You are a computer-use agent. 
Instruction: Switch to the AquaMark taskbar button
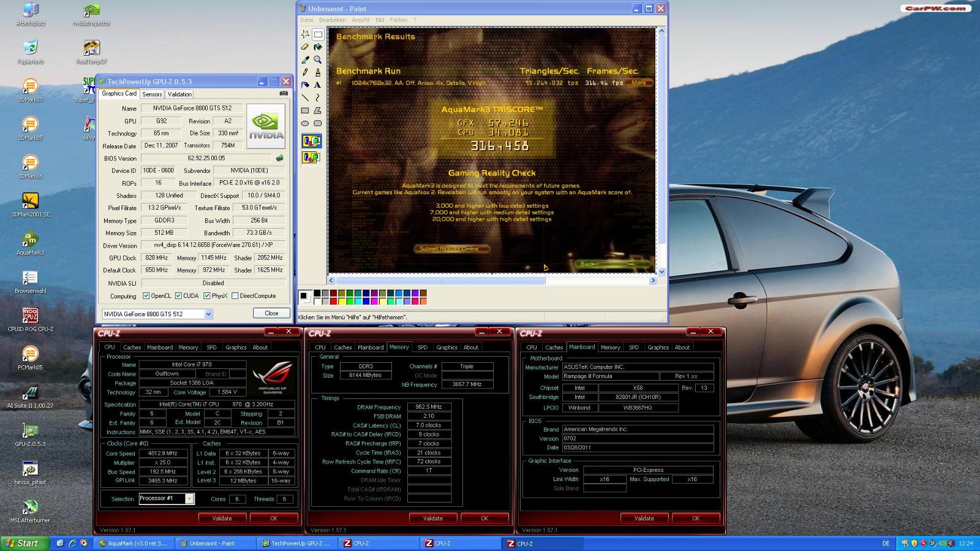coord(133,544)
